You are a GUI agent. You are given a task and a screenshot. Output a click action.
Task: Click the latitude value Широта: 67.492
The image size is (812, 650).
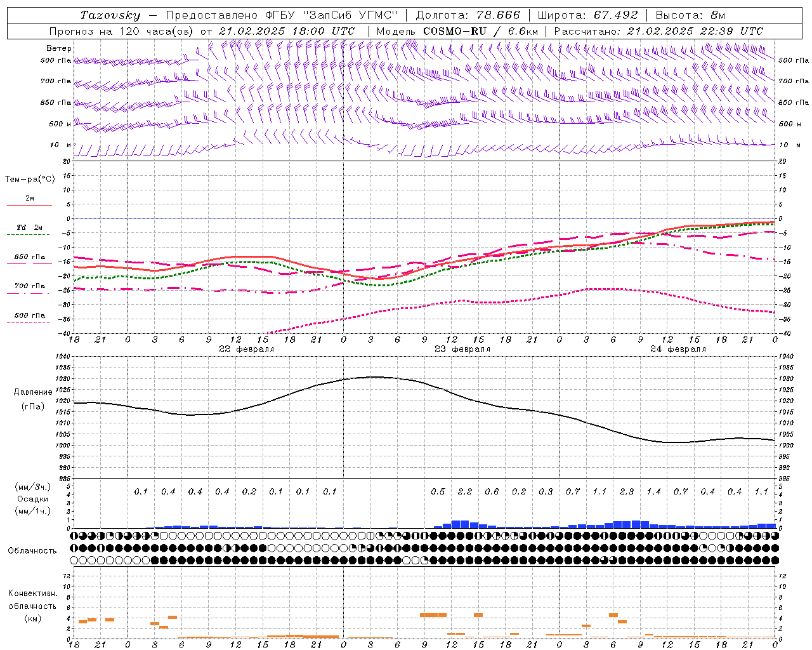coord(588,15)
